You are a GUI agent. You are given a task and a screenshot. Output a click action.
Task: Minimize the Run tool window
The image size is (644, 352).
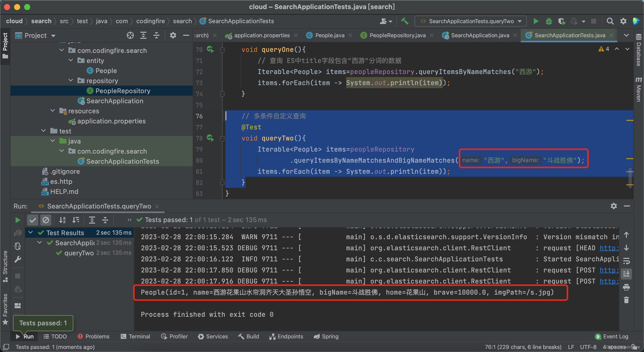click(627, 206)
